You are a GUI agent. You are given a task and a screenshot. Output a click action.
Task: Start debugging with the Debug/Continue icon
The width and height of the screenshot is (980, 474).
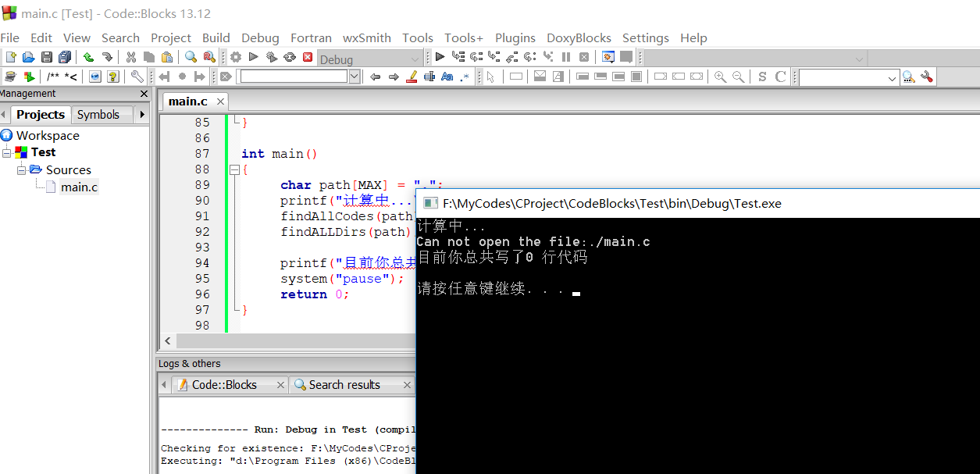440,57
